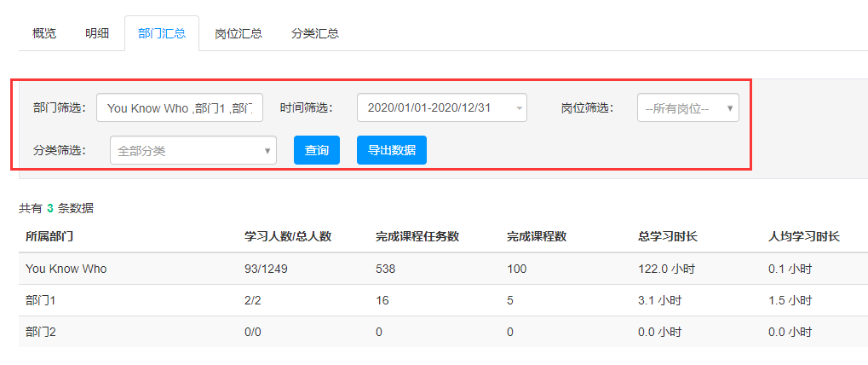Click the 部门筛选 input showing You Know Who
Screen dimensions: 868x365
tap(180, 107)
